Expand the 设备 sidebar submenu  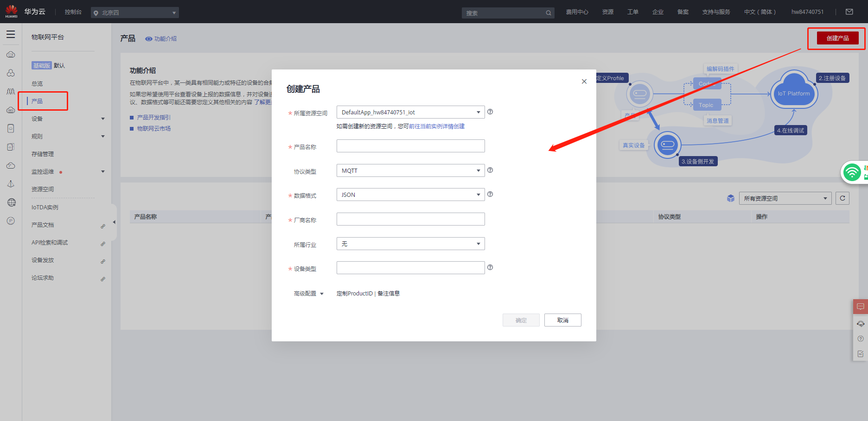103,119
